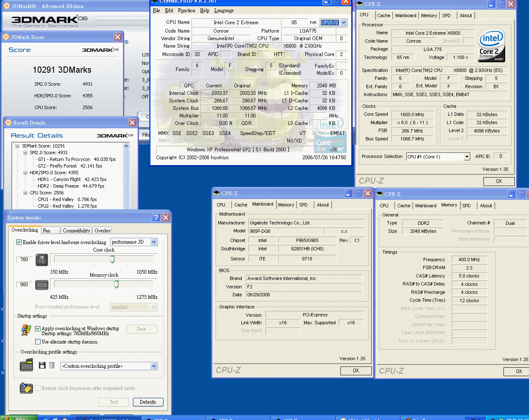Open the Force constant performance level dropdown
This screenshot has height=420, width=529.
coord(153,307)
